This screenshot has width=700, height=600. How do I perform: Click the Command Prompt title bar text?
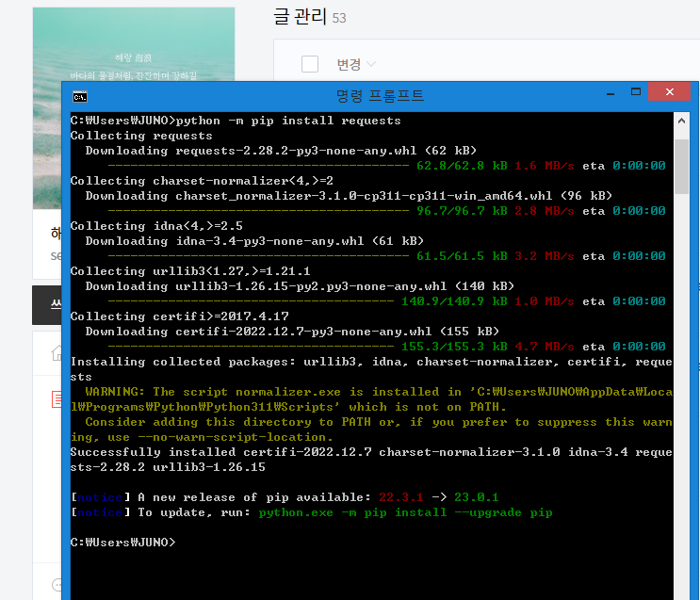[380, 95]
